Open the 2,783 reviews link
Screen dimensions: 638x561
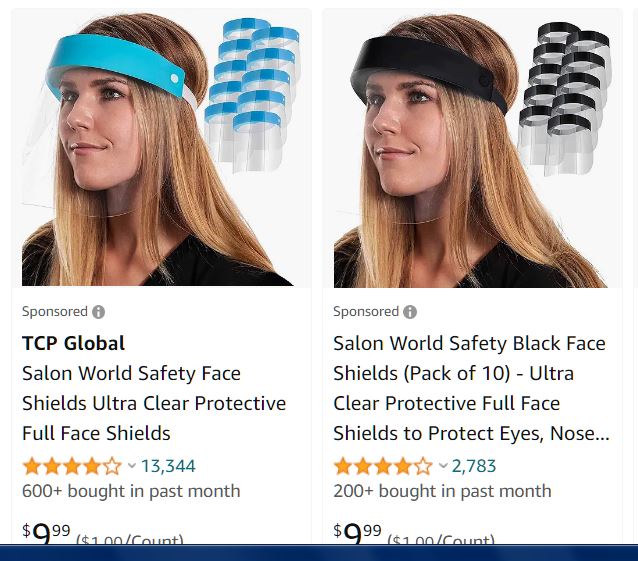474,466
